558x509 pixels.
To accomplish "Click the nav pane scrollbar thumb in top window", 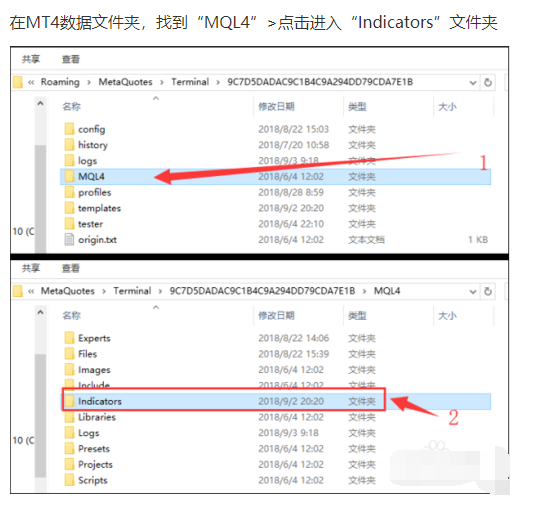I will [x=41, y=199].
